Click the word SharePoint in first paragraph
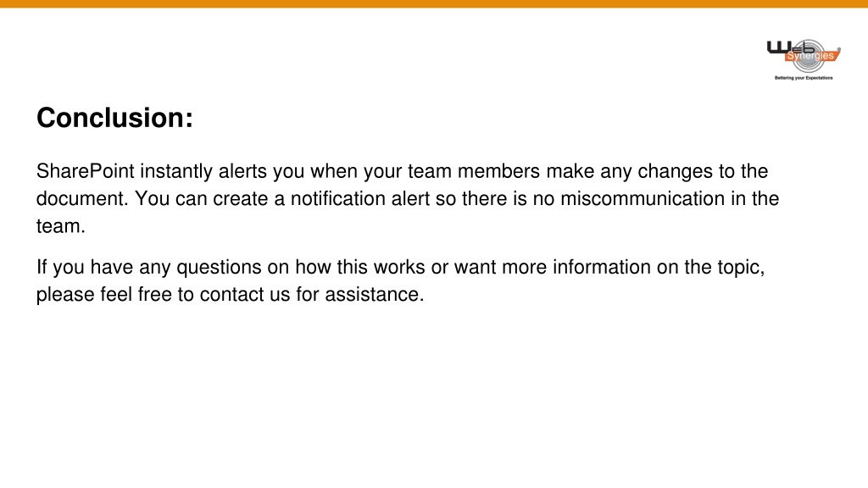The image size is (868, 488). point(86,171)
